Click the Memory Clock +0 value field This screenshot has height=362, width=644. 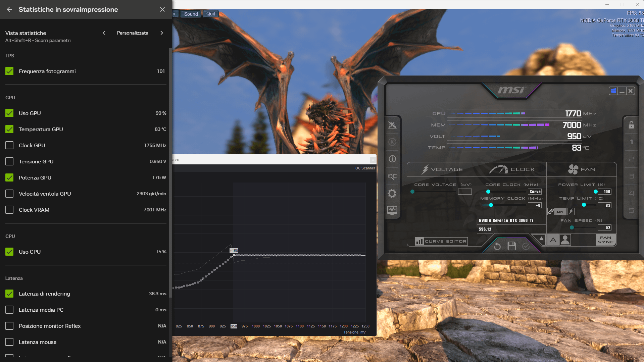[x=535, y=205]
